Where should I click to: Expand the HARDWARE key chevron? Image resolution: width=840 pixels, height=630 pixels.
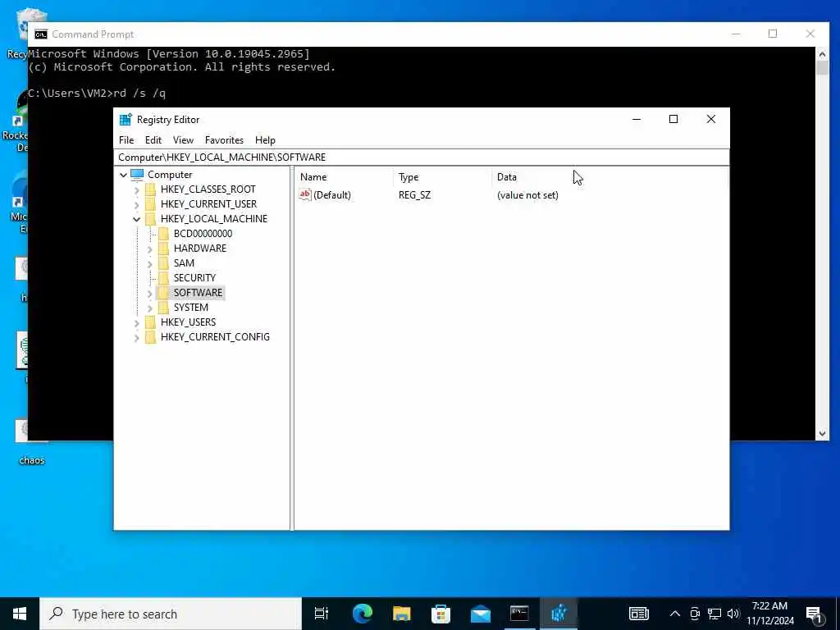(150, 249)
